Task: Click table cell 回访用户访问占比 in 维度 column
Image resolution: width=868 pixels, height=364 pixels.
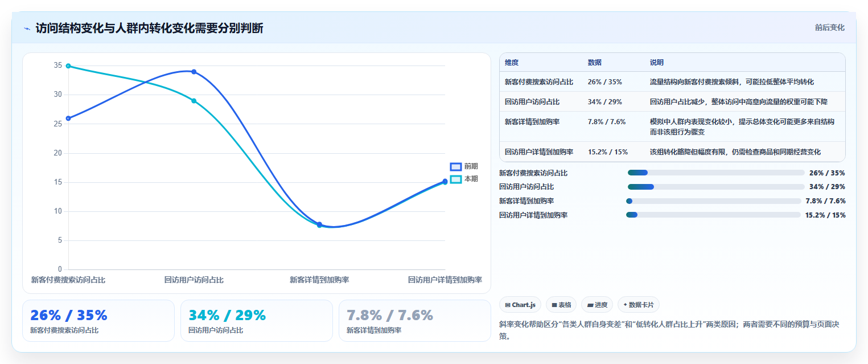Action: (x=532, y=101)
